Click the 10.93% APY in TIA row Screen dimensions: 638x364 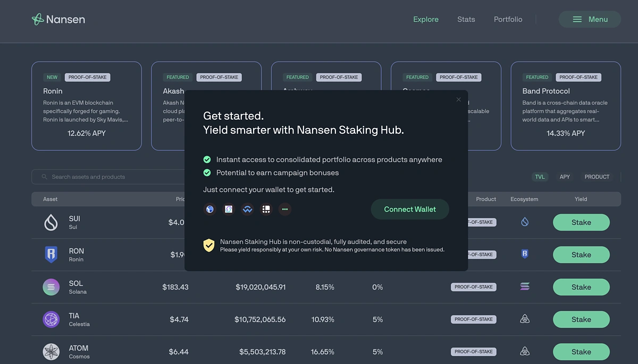pyautogui.click(x=323, y=319)
